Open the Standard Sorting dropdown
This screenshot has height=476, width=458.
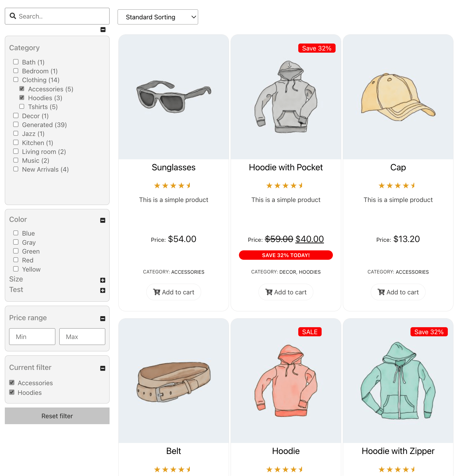tap(158, 17)
